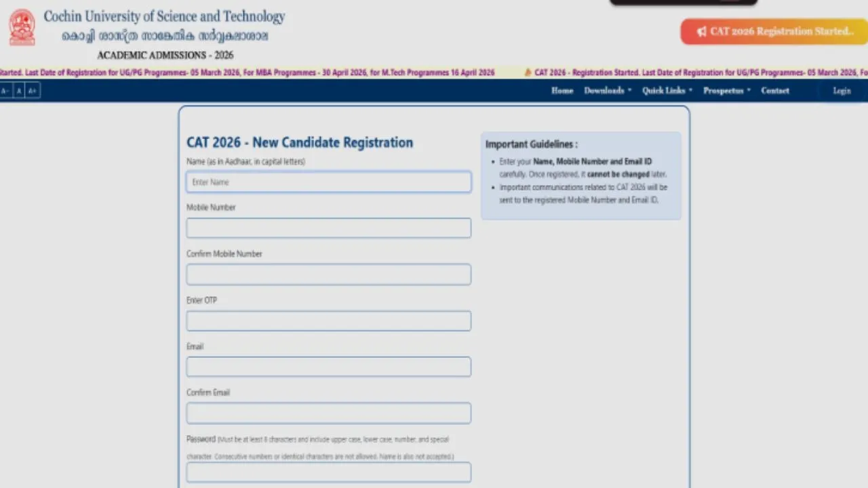Select Home in the navigation bar
The width and height of the screenshot is (868, 488).
(562, 90)
